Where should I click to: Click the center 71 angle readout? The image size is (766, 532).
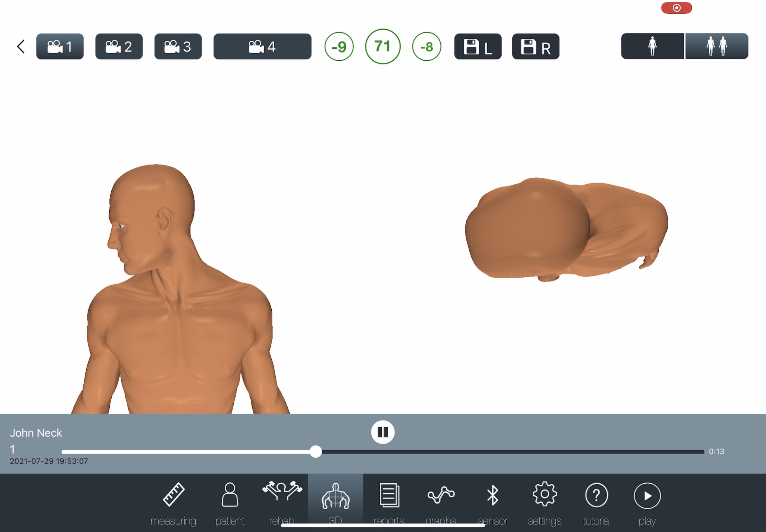point(382,46)
